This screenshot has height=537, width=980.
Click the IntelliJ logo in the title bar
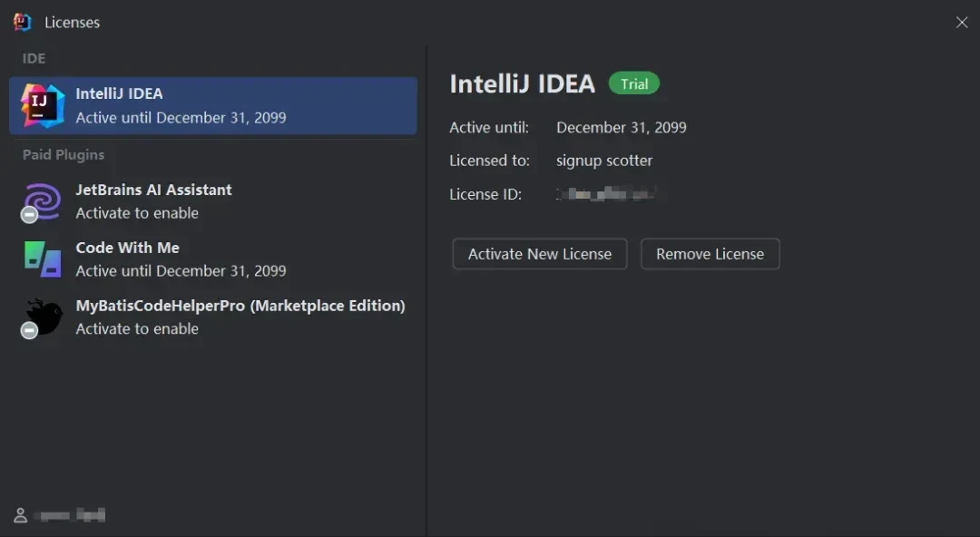point(23,22)
